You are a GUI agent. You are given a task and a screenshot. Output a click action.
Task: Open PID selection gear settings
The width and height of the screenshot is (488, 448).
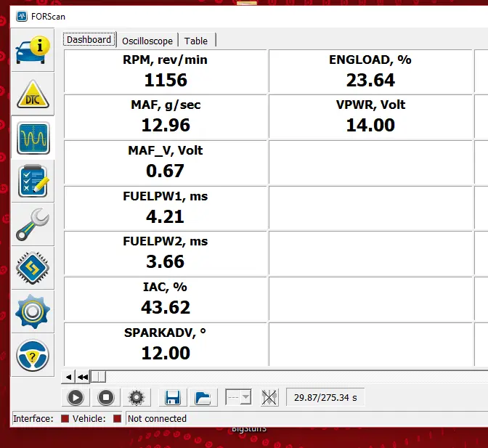137,397
